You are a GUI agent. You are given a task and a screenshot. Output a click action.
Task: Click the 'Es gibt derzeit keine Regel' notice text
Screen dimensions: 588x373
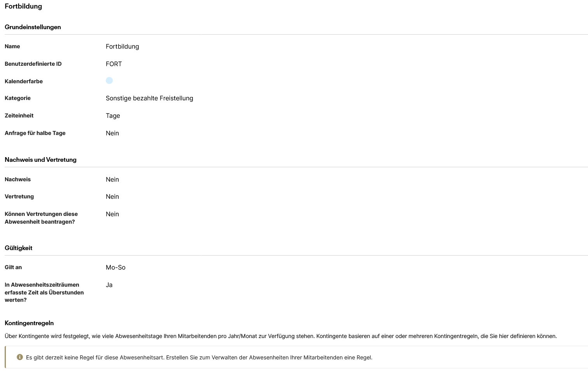click(199, 357)
